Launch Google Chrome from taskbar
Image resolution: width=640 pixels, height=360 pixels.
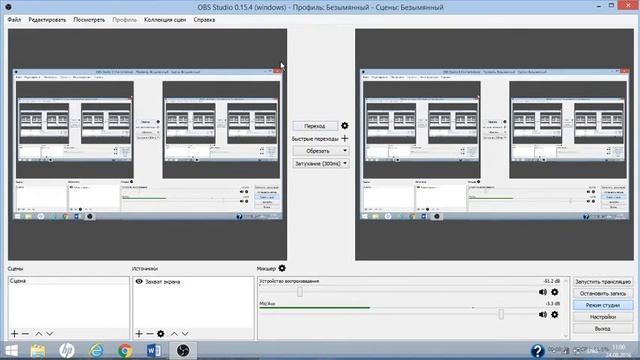[x=125, y=351]
